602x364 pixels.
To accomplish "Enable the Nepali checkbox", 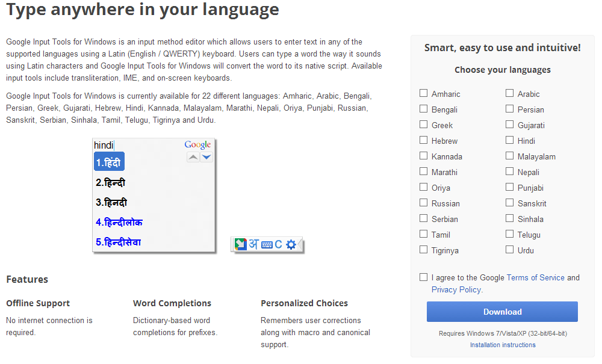I will (509, 171).
